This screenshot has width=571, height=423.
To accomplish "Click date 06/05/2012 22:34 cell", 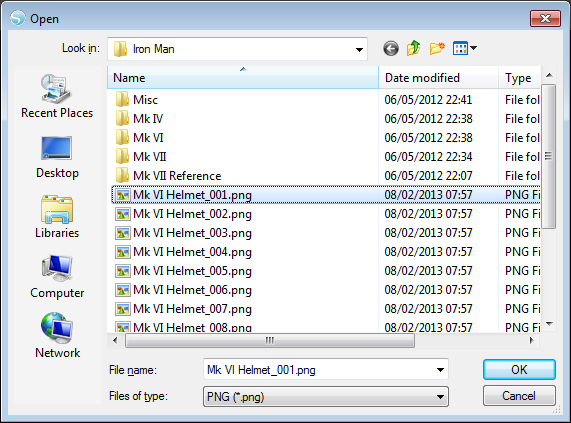I will [428, 157].
